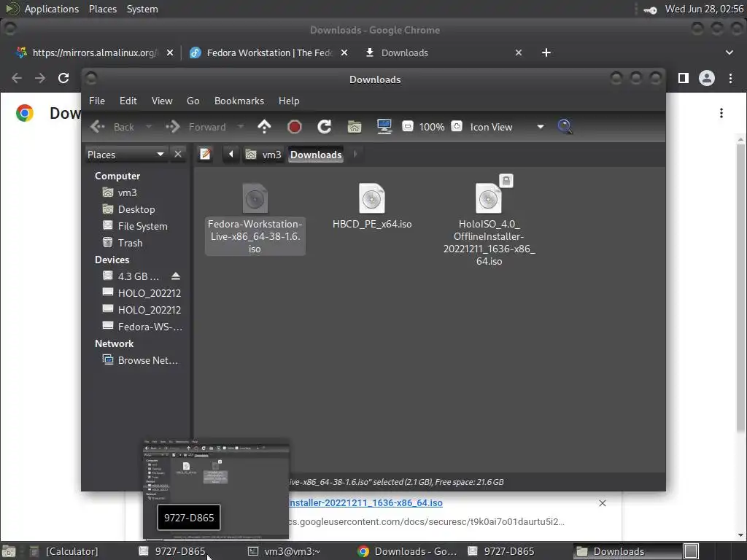Open Chrome main three-dot menu
Viewport: 747px width, 560px height.
coord(730,78)
